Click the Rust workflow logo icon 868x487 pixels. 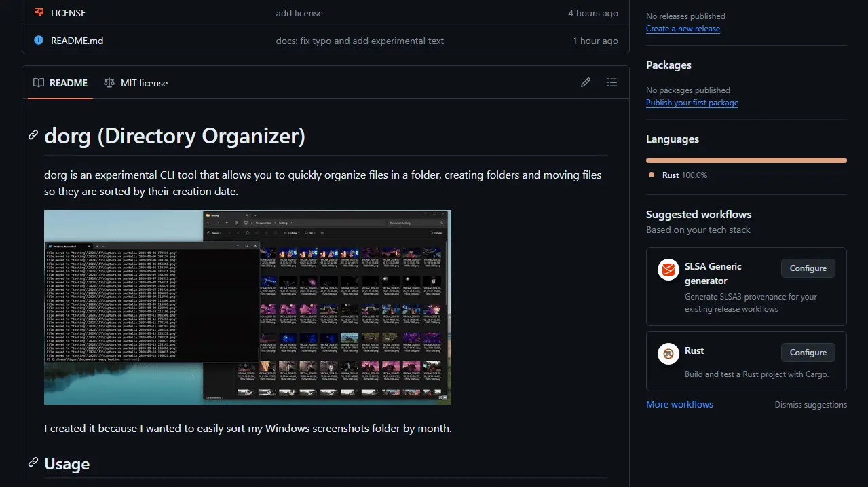[x=668, y=354]
